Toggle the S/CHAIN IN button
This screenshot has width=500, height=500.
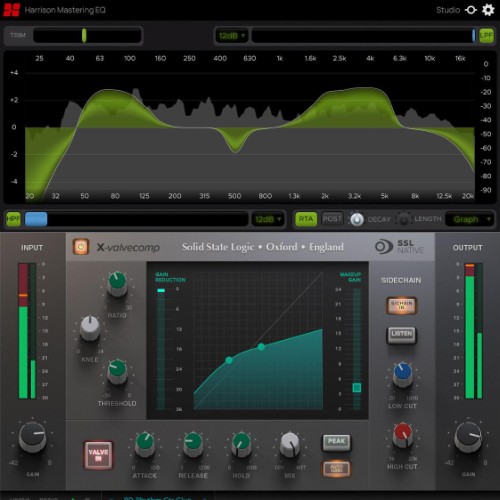pyautogui.click(x=402, y=305)
